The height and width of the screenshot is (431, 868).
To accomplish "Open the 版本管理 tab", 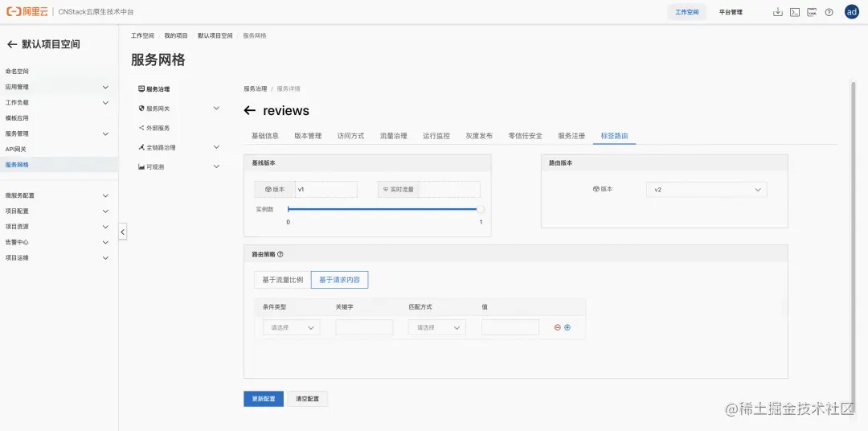I will tap(308, 136).
